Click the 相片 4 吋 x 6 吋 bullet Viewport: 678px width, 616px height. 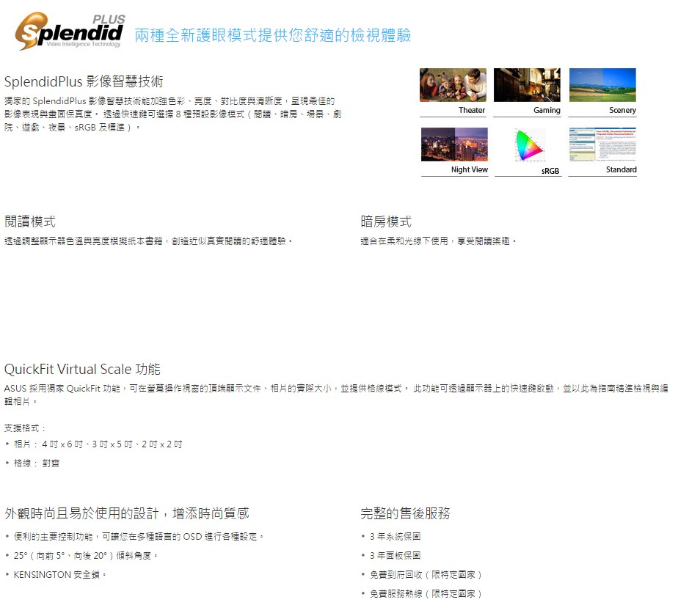[x=98, y=444]
